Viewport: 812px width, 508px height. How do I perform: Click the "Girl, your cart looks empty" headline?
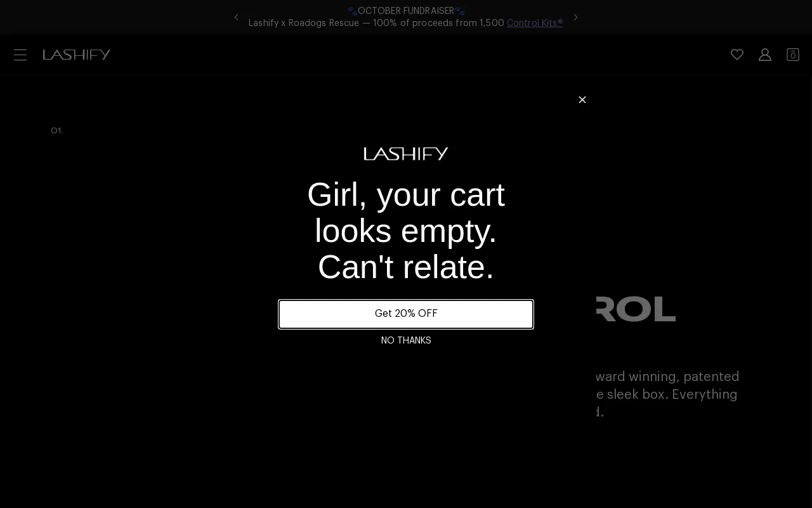406,231
